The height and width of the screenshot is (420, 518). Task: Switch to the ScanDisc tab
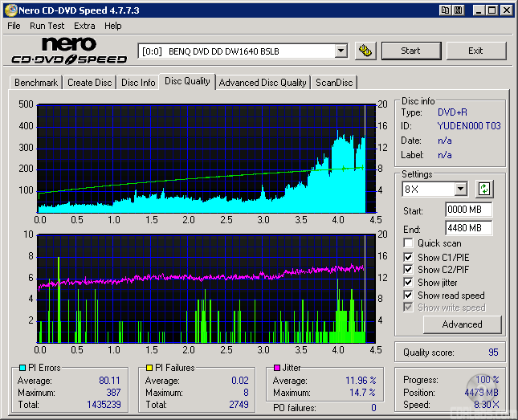334,83
